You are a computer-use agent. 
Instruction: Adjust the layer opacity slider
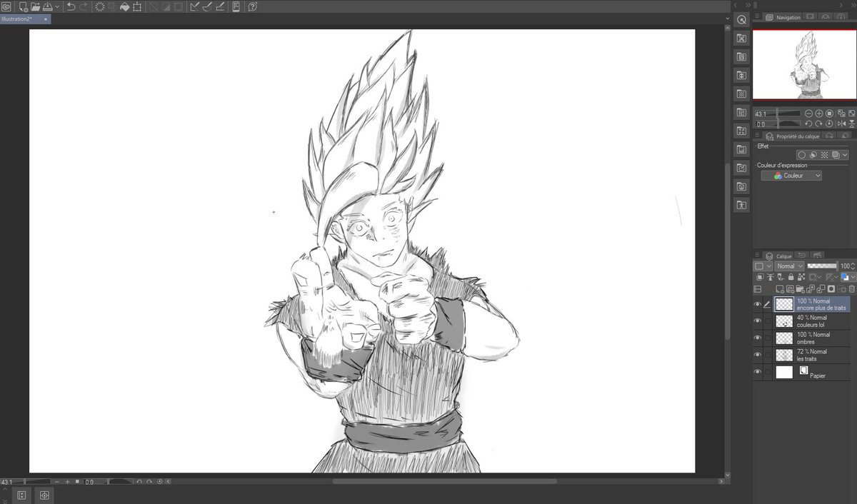(x=822, y=266)
